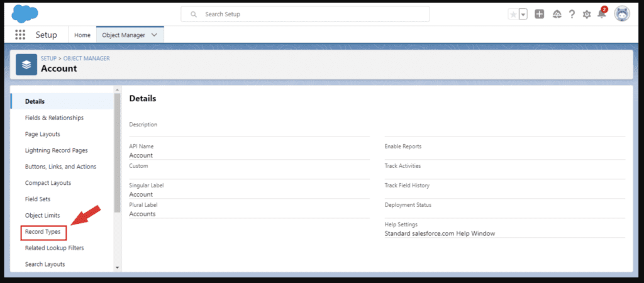Expand the Object Manager tab chevron
Image resolution: width=644 pixels, height=283 pixels.
pos(154,35)
